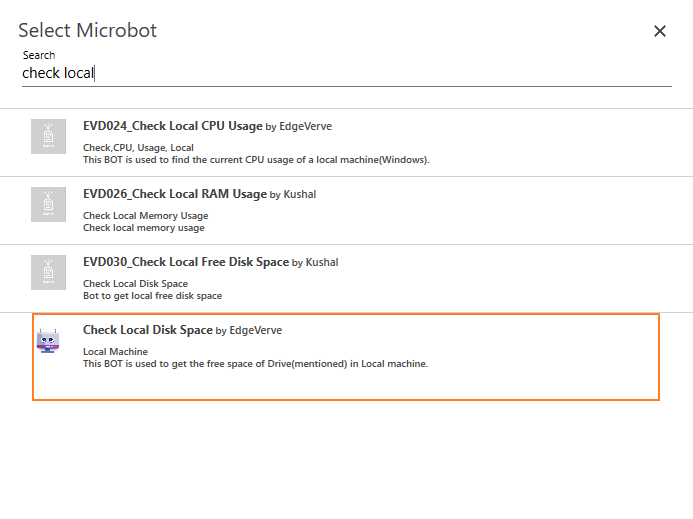Click 'by Kushal' next to Free Disk Space bot

[x=315, y=263]
